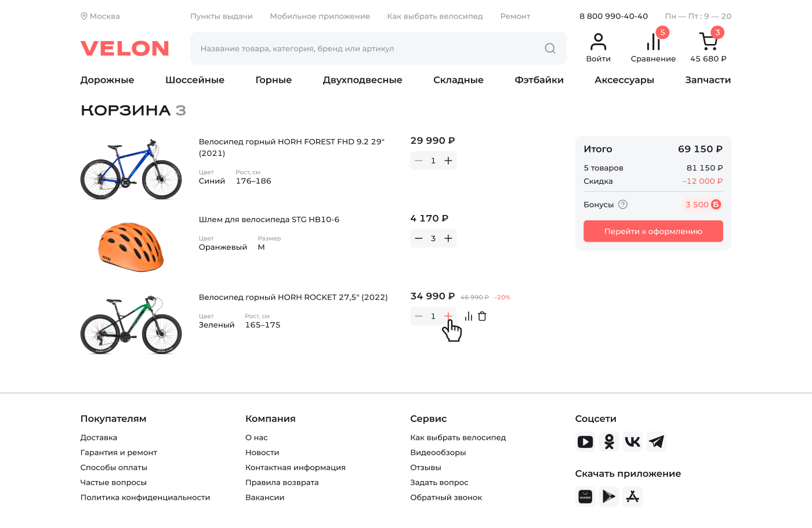Screen dimensions: 812x528
Task: Open the Аксессуары category menu
Action: click(x=624, y=80)
